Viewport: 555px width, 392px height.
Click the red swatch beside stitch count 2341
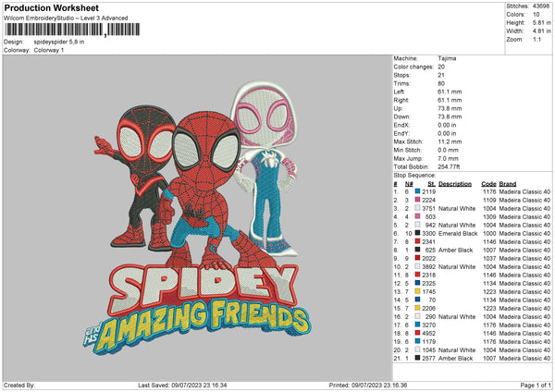[417, 241]
